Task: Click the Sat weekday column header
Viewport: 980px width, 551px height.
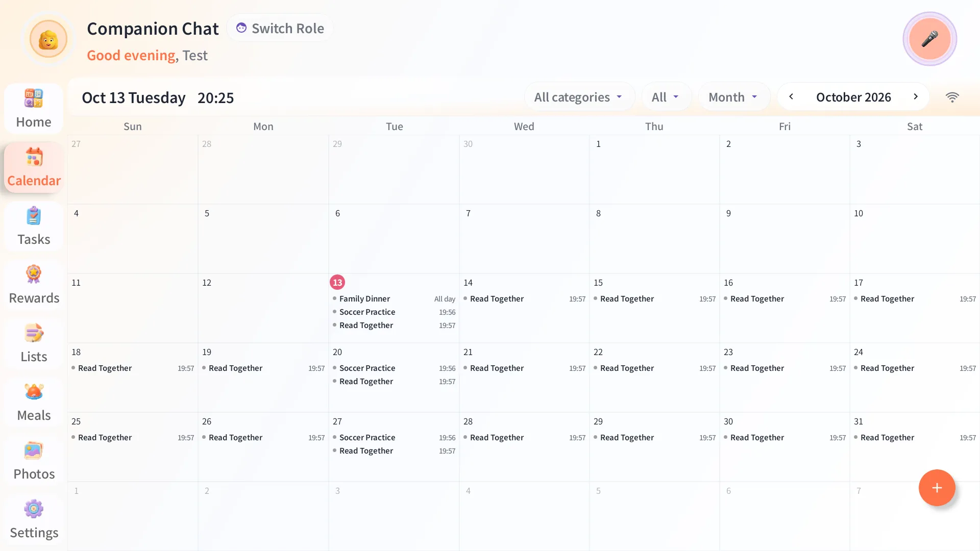Action: [915, 127]
